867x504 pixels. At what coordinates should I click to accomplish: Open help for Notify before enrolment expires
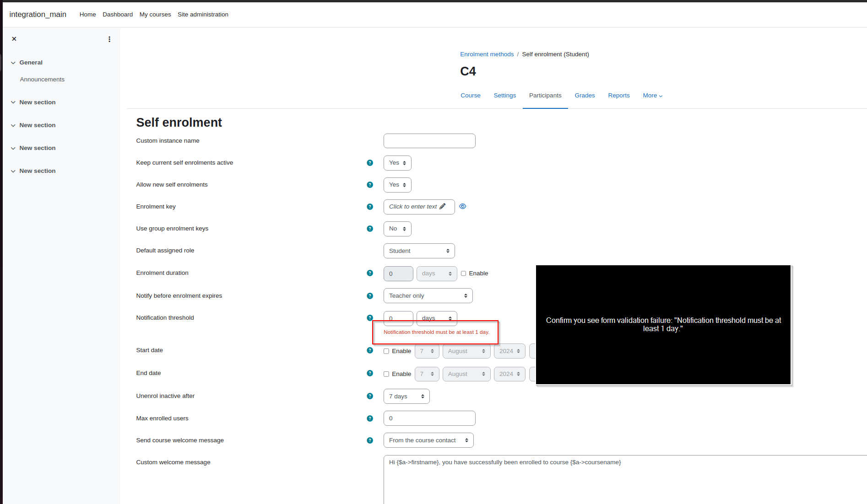[370, 296]
